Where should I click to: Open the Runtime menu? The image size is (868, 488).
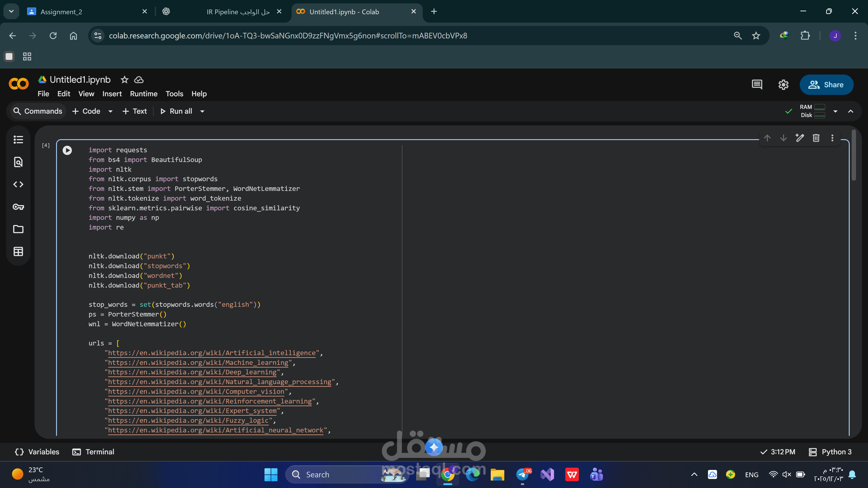coord(144,94)
